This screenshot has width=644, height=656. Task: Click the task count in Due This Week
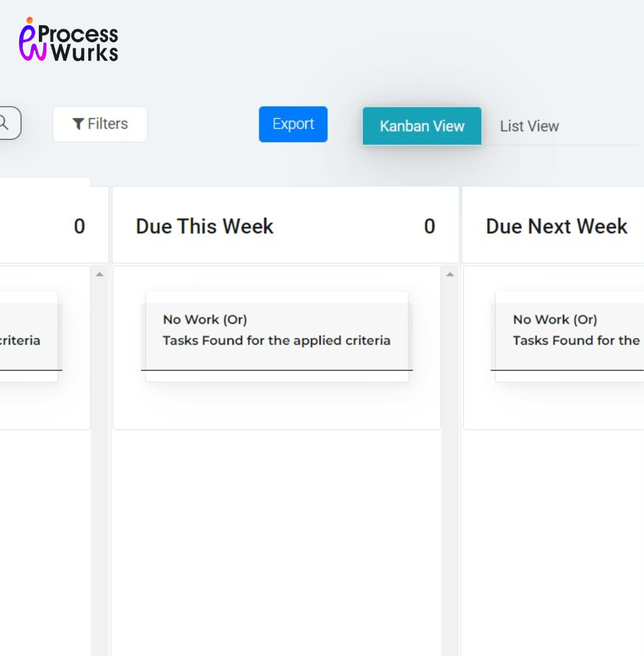[429, 226]
